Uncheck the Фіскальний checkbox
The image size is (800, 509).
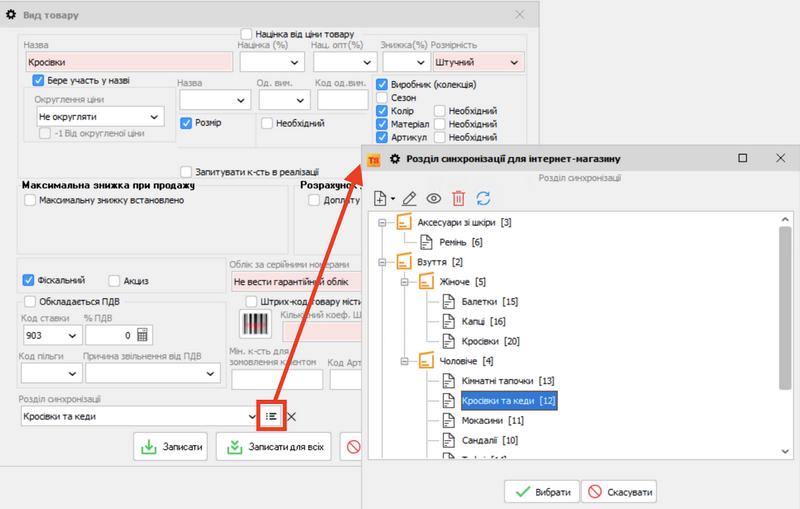pyautogui.click(x=29, y=280)
